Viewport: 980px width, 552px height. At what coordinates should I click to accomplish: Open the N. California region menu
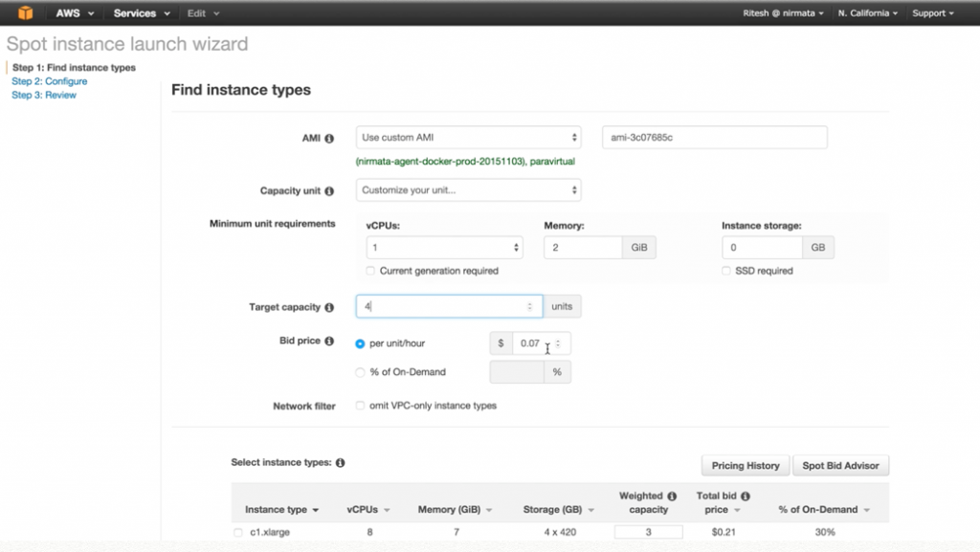point(867,13)
